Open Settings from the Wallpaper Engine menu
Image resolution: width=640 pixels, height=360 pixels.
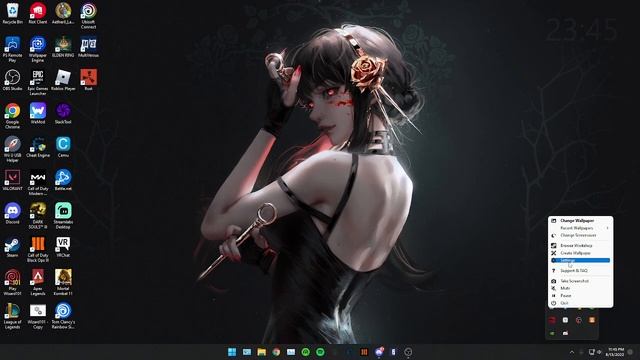(x=580, y=260)
